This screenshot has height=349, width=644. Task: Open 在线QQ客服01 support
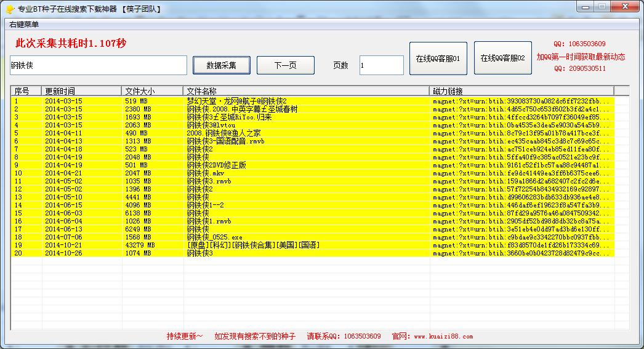point(438,58)
